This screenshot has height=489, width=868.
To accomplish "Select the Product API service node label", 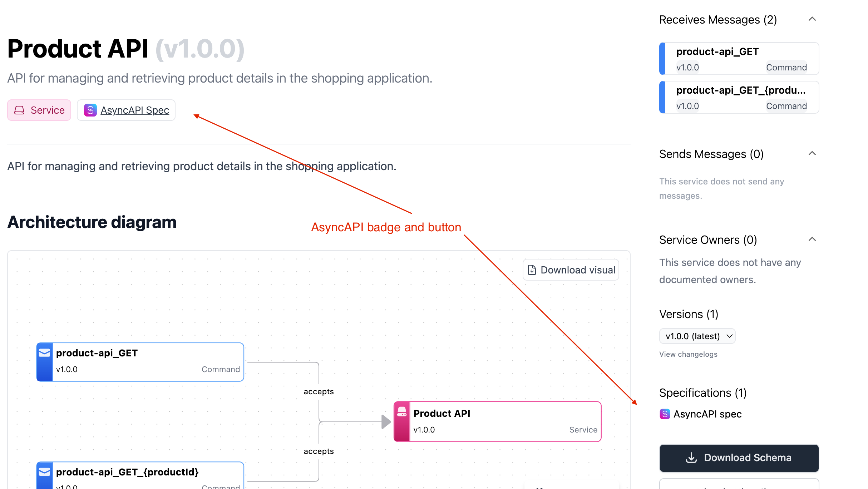I will click(x=442, y=413).
